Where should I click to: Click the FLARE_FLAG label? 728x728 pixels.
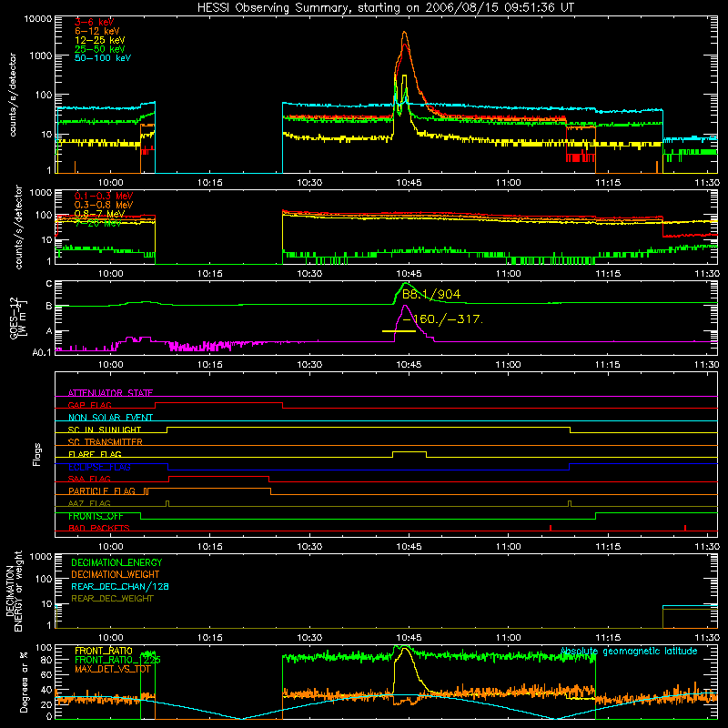(x=95, y=454)
